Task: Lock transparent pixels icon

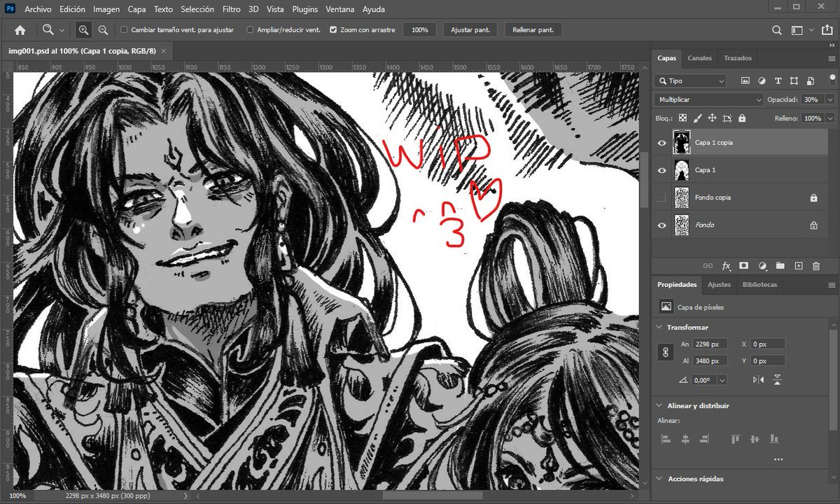Action: tap(682, 118)
